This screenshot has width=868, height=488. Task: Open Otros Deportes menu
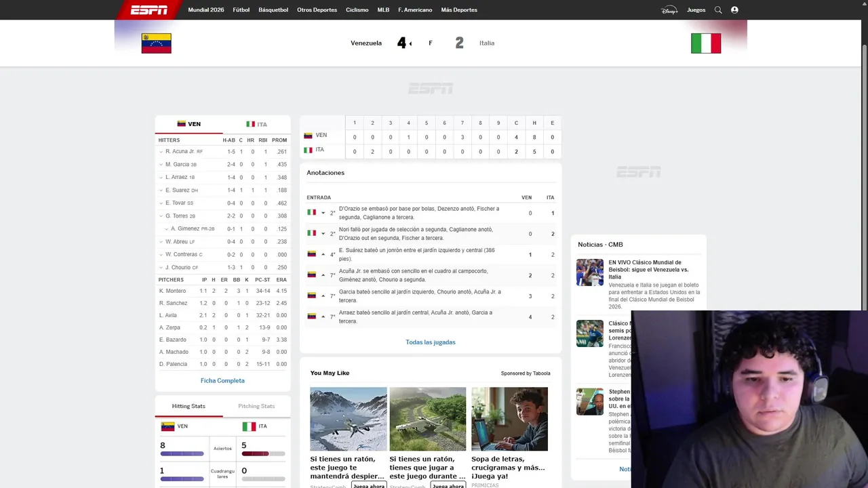(317, 10)
